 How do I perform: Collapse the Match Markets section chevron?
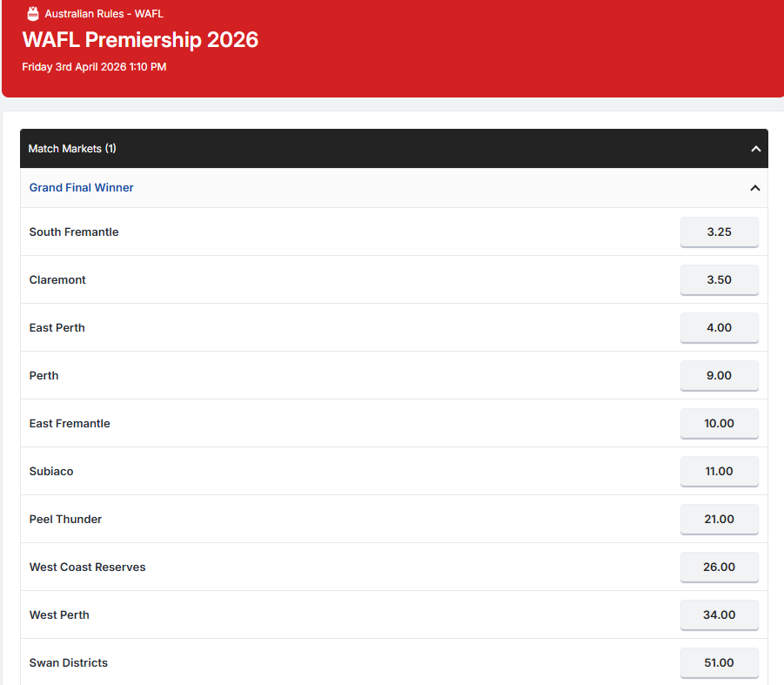click(x=755, y=149)
